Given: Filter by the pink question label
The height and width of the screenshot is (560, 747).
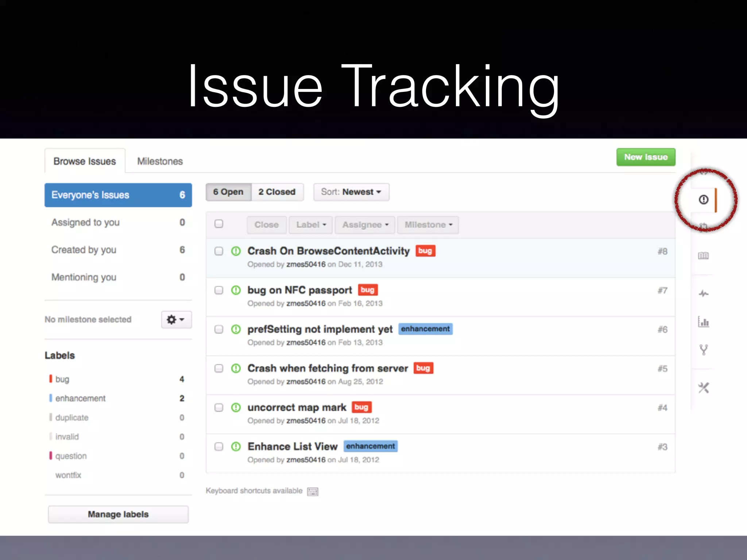Looking at the screenshot, I should coord(117,456).
